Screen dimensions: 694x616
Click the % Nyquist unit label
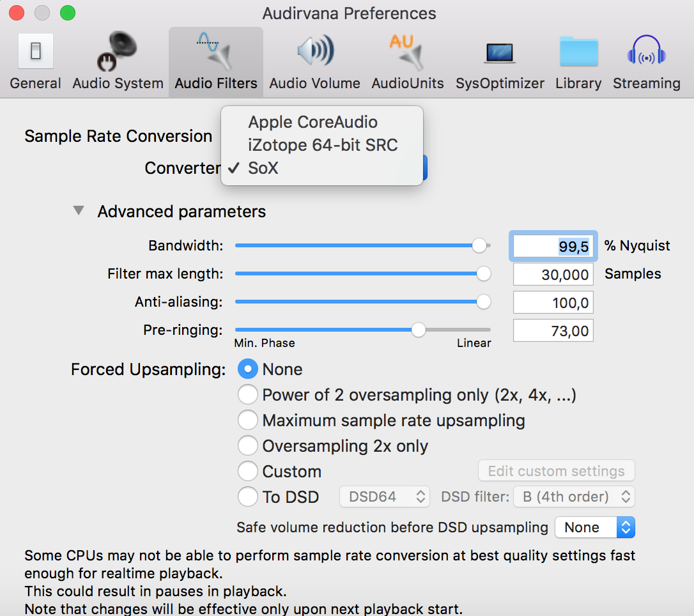pyautogui.click(x=637, y=245)
